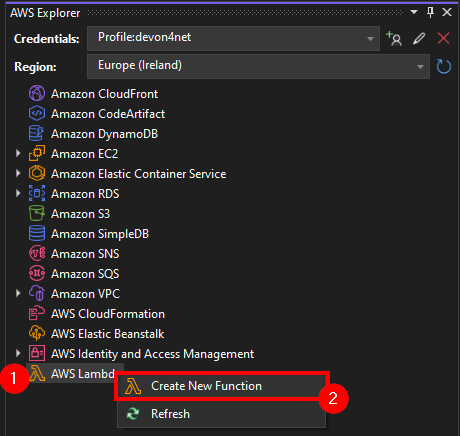Select Amazon CloudFront in the tree
Screen dimensions: 460x436
click(x=104, y=94)
